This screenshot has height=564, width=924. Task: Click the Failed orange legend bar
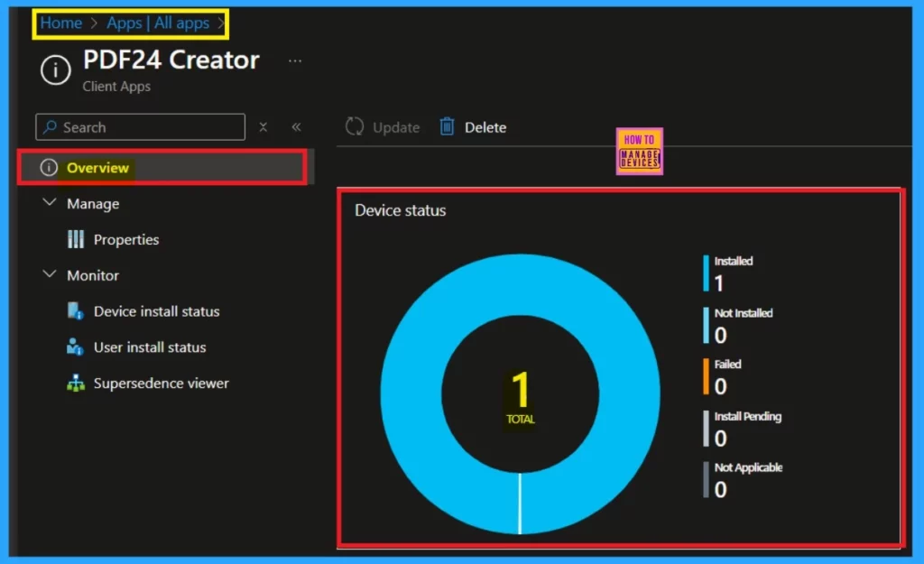pos(706,376)
